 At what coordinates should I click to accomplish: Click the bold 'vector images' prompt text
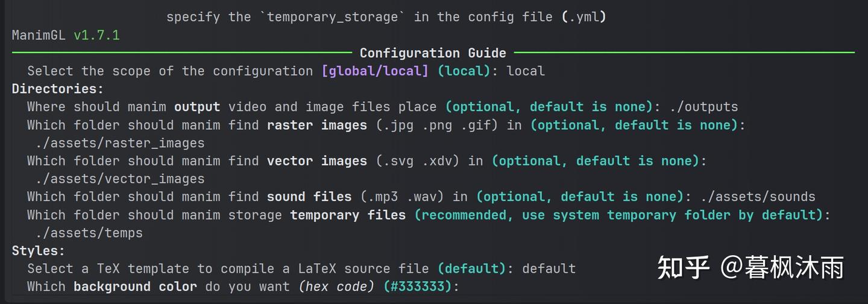[x=317, y=161]
